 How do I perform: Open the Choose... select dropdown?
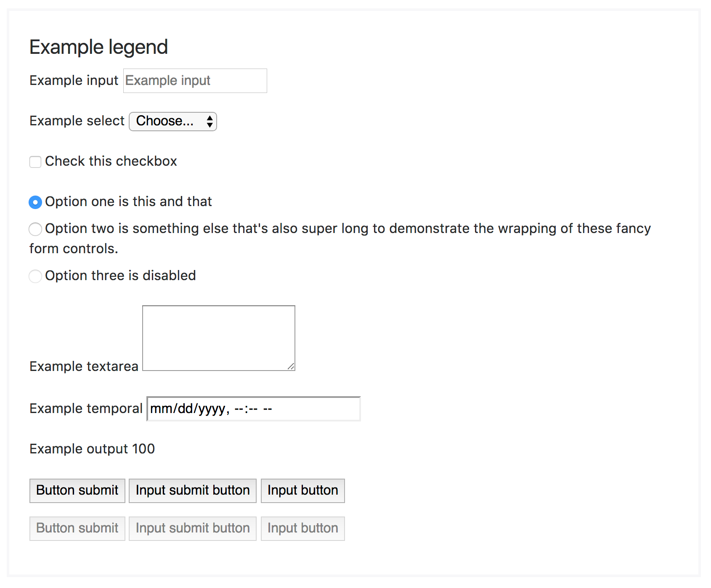click(172, 122)
